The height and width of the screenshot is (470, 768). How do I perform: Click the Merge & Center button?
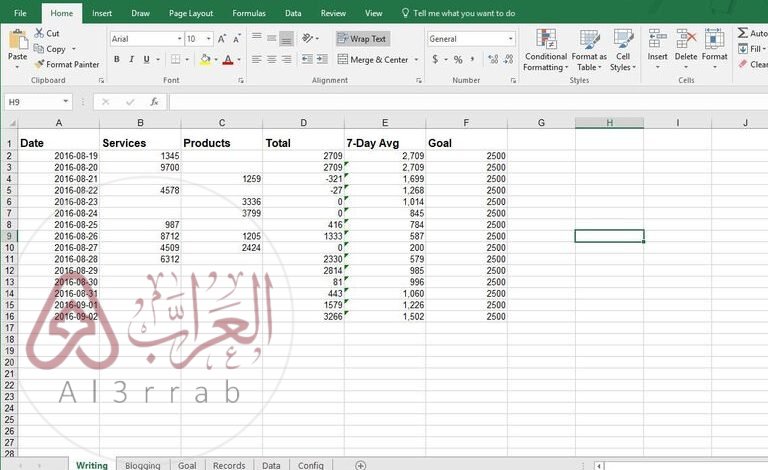tap(374, 60)
